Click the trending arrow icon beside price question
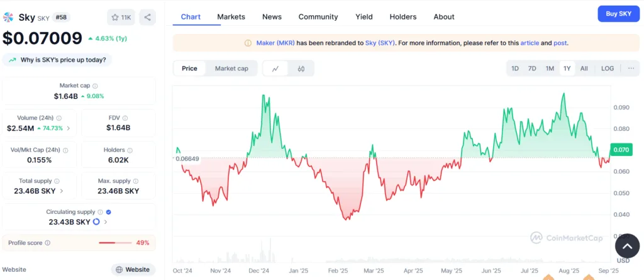 point(13,60)
